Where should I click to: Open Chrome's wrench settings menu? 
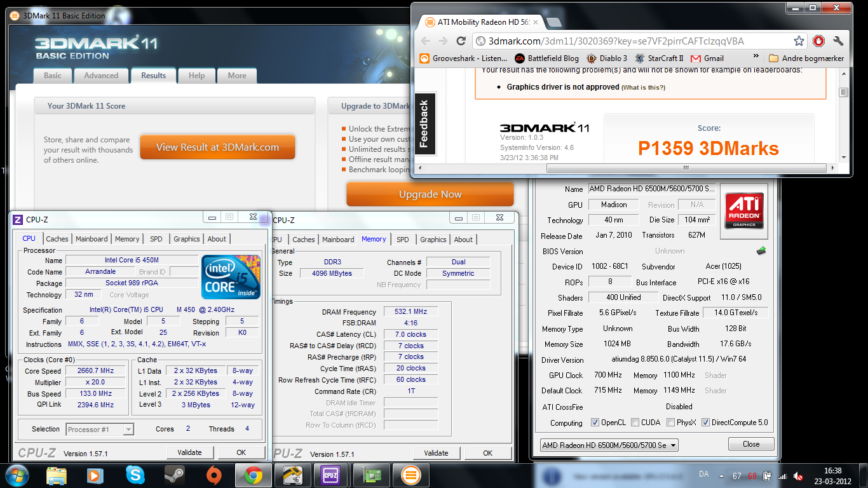tap(838, 41)
